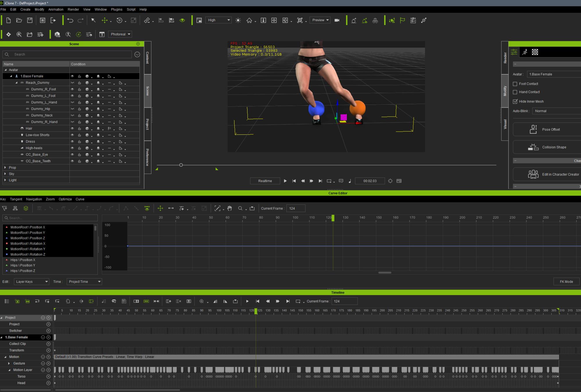Click the viewport eye visibility icon in toolbar
581x392 pixels.
point(182,20)
